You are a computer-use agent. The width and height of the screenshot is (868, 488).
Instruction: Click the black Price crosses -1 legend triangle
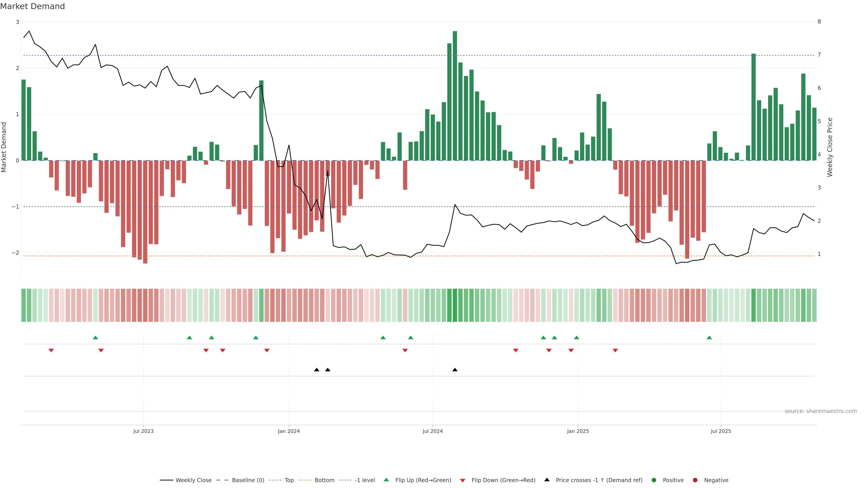(547, 480)
